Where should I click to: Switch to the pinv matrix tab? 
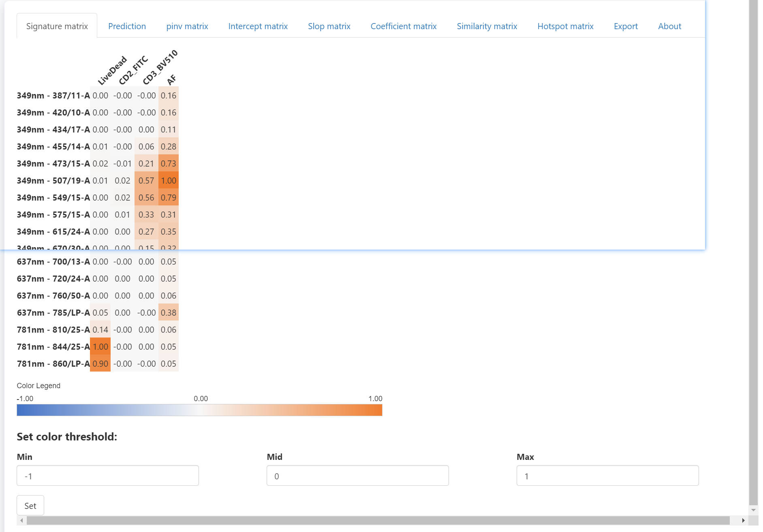(187, 26)
